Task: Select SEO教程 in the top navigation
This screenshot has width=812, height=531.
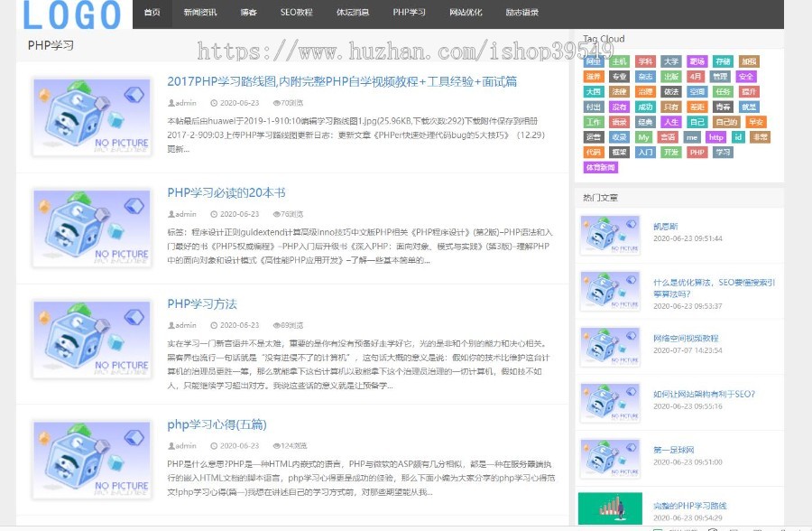Action: point(296,12)
